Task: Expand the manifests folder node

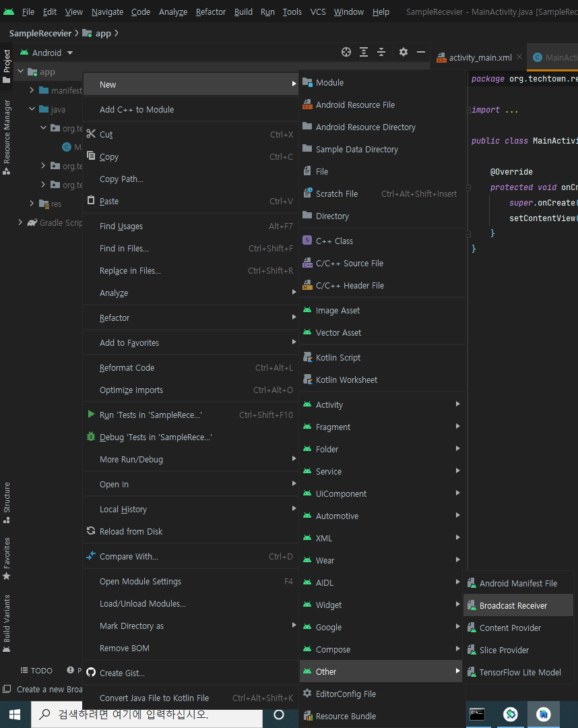Action: [x=32, y=90]
